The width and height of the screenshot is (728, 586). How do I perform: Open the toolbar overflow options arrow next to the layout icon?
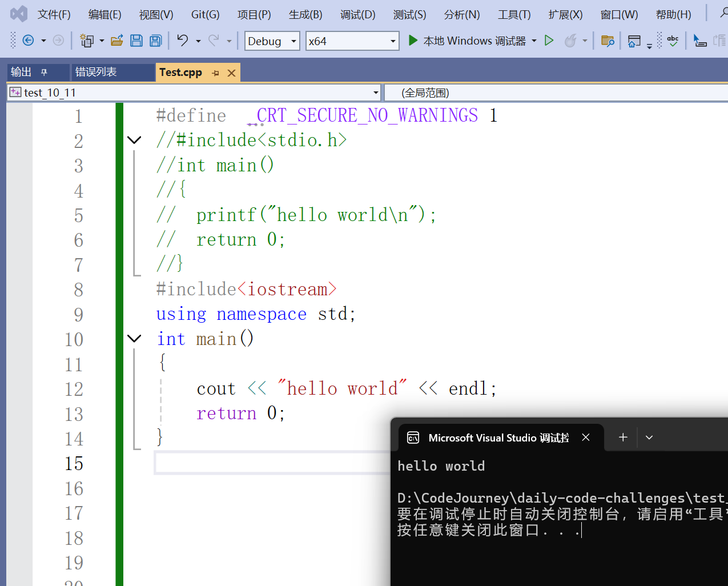pyautogui.click(x=650, y=45)
